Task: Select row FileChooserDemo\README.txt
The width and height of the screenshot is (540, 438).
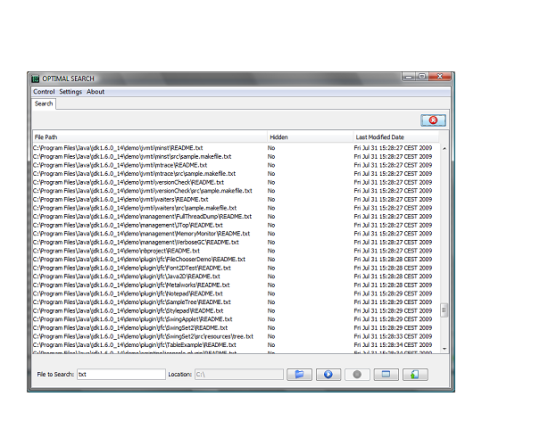Action: click(x=236, y=259)
